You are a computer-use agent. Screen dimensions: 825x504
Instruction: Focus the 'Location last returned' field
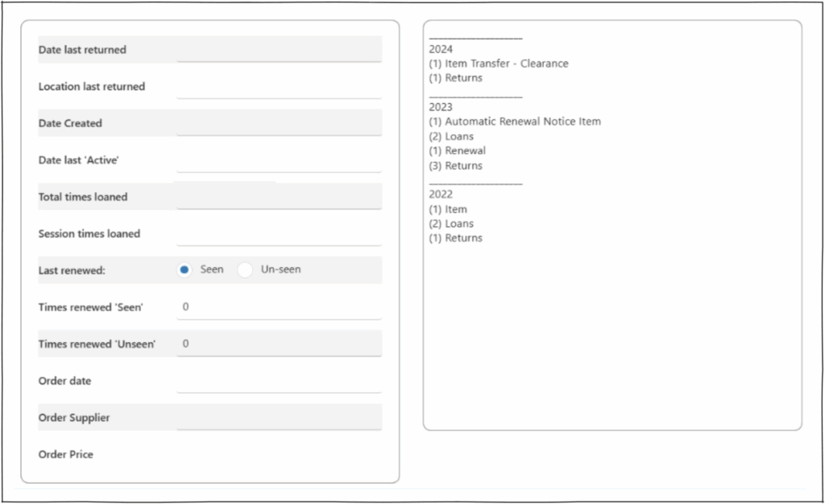point(279,86)
